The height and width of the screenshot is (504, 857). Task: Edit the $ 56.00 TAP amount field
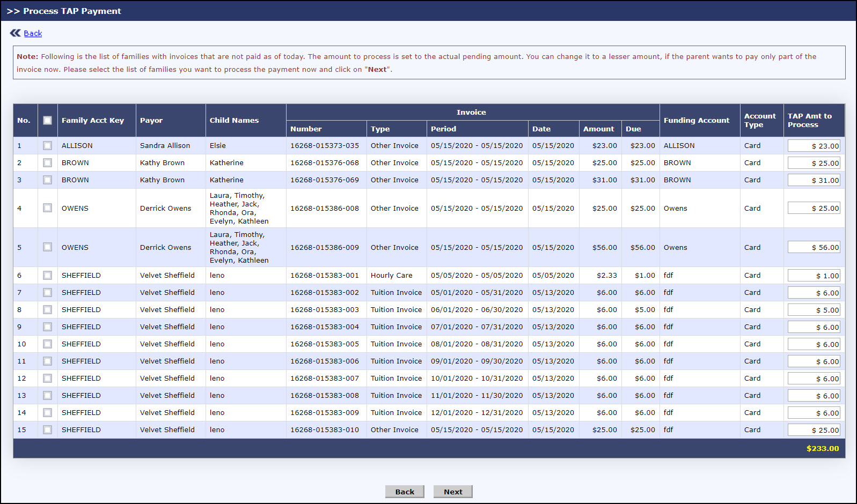[x=814, y=247]
